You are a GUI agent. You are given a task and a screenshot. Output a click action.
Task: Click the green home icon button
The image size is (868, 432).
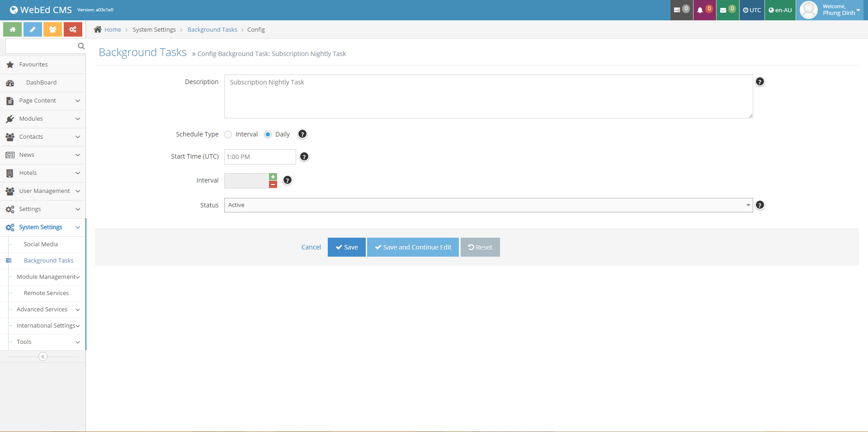[x=13, y=29]
